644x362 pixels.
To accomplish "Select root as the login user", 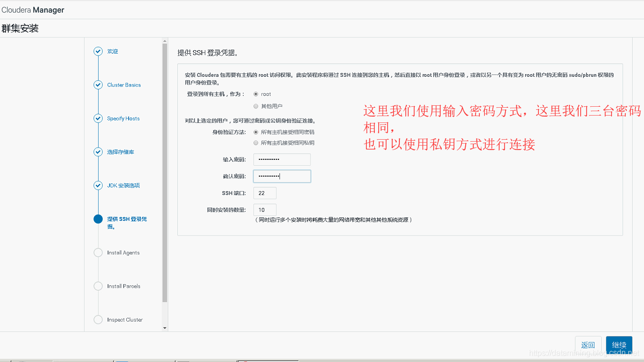I will tap(256, 94).
